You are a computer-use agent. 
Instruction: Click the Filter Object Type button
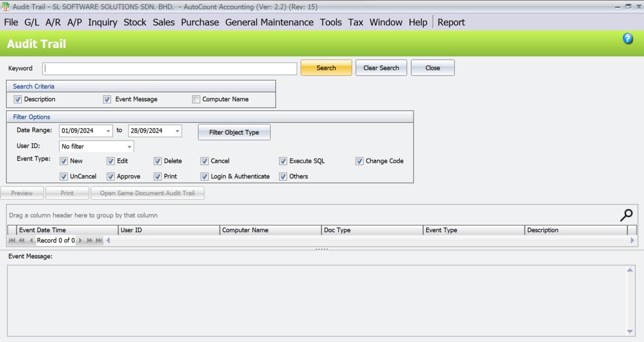click(234, 132)
